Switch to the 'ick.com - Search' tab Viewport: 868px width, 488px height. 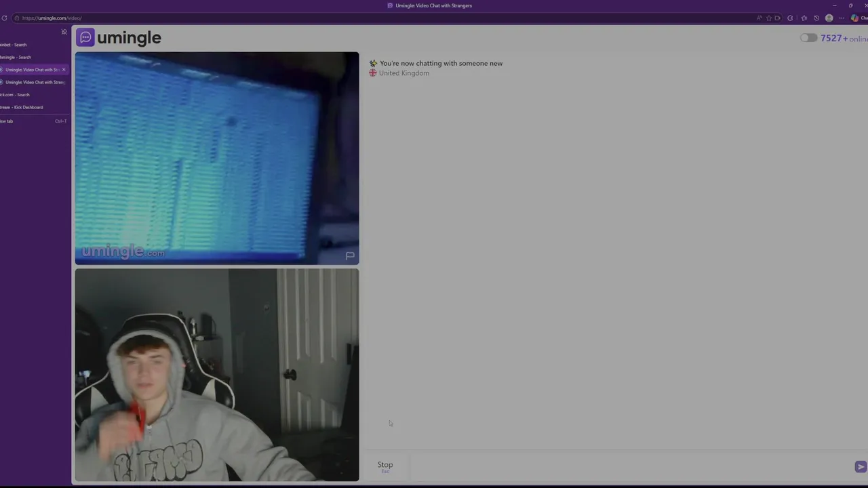[x=34, y=95]
